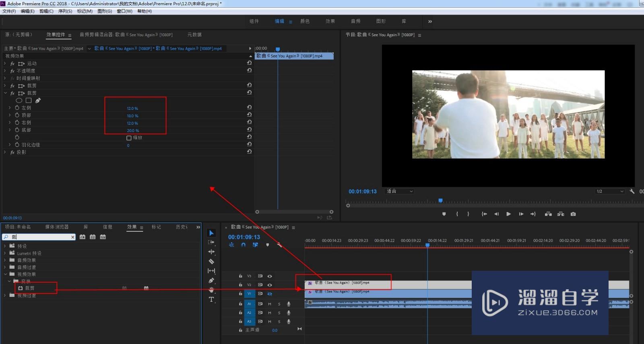Screen dimensions: 644x344
Task: Toggle V2 track output eye
Action: pyautogui.click(x=270, y=285)
